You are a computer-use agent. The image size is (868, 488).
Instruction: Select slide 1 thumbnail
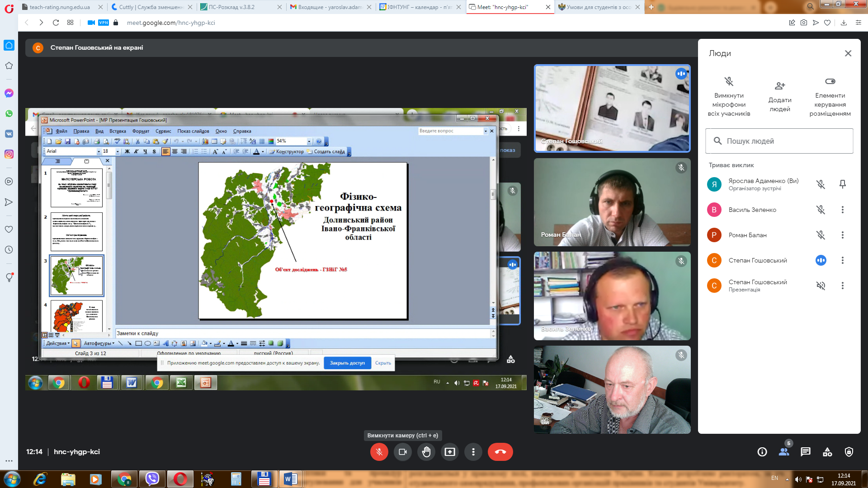click(76, 188)
